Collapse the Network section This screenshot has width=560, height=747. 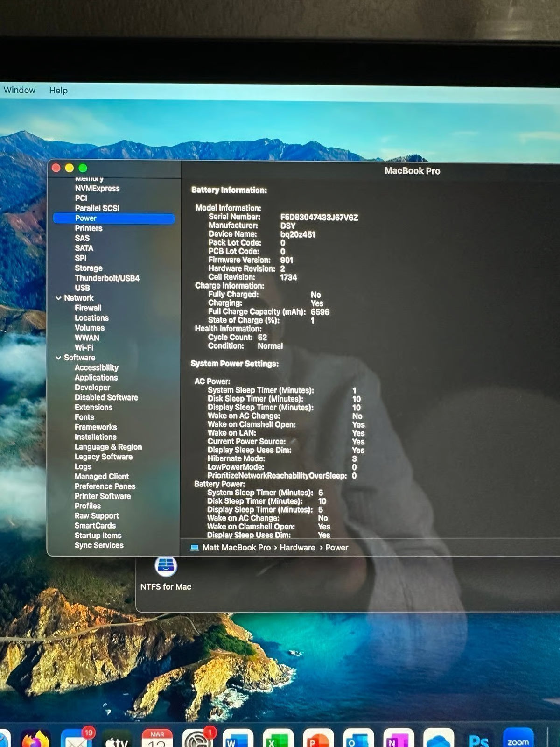pos(58,298)
